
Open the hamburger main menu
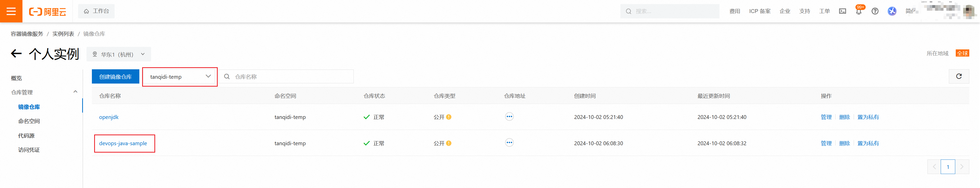[11, 11]
